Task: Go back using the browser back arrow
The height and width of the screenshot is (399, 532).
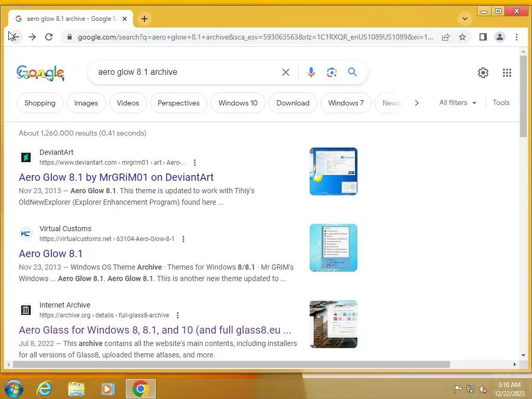Action: [x=15, y=37]
